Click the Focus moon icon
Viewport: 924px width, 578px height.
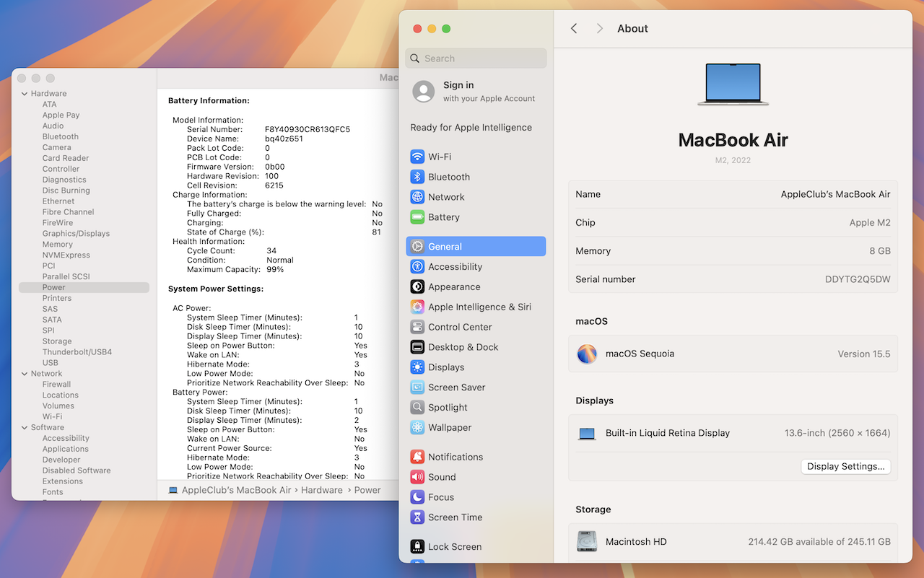[417, 497]
